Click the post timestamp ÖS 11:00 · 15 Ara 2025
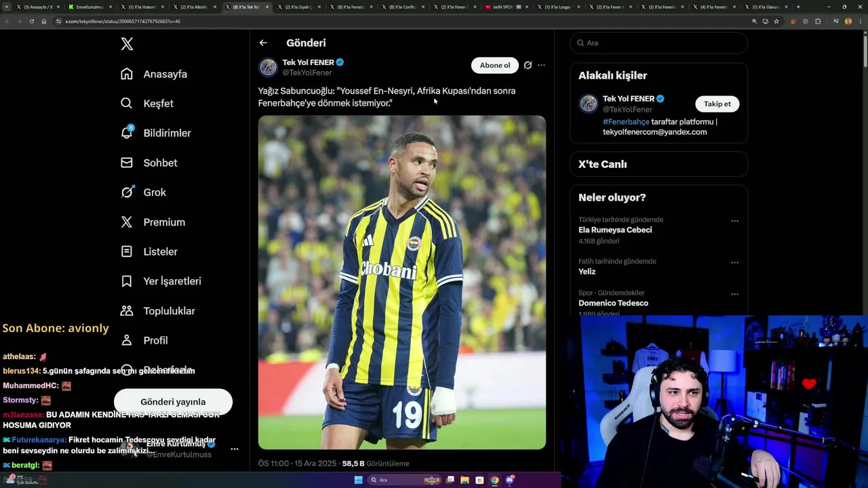The width and height of the screenshot is (868, 488). point(297,464)
